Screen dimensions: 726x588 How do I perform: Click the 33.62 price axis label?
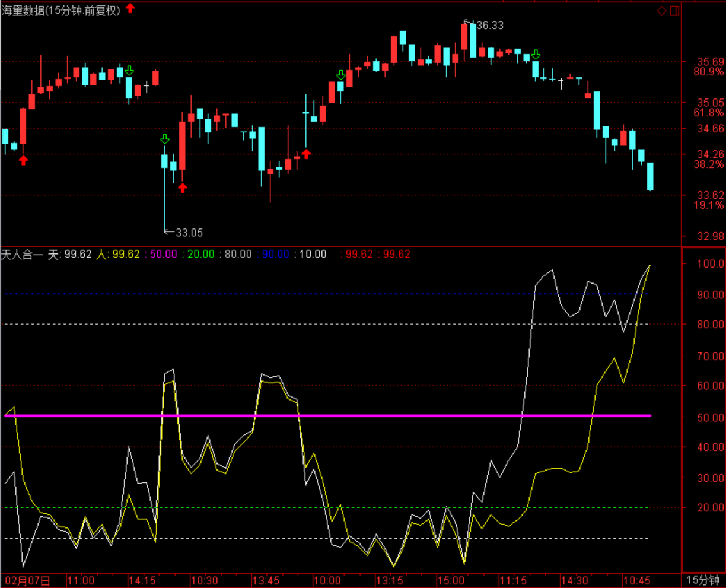[711, 195]
